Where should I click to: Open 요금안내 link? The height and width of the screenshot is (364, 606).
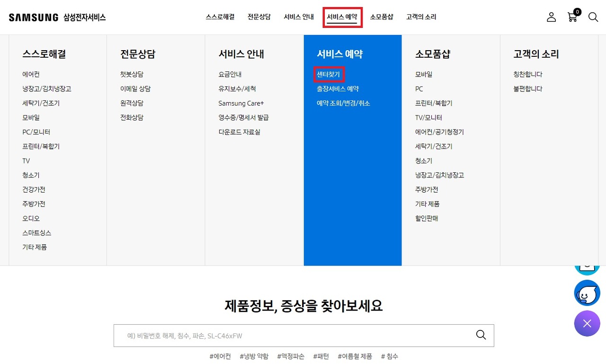[x=230, y=74]
